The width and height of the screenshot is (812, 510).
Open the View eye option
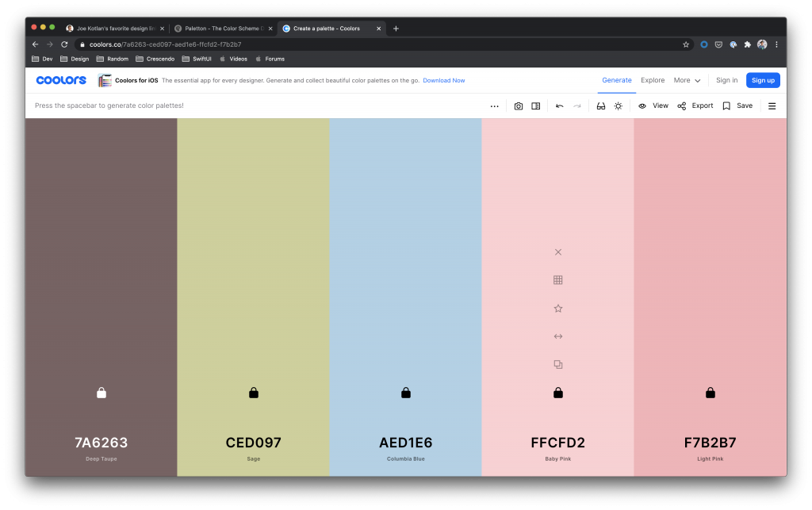[x=653, y=105]
